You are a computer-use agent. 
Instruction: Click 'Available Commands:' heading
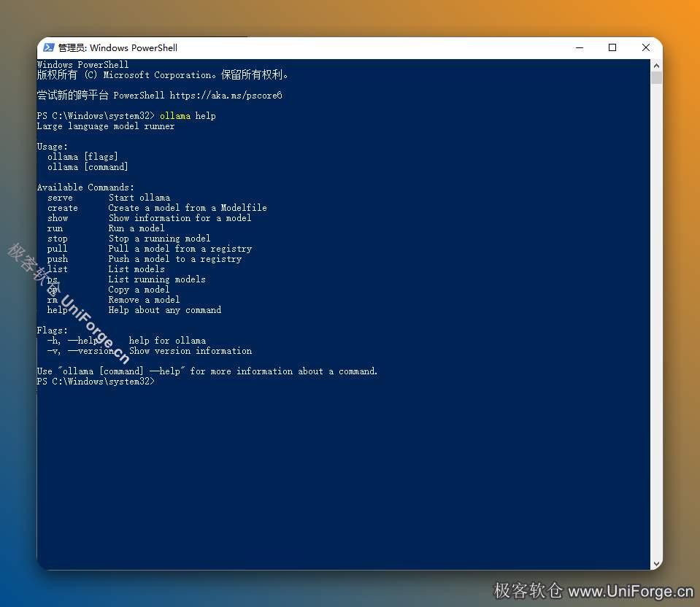[85, 187]
